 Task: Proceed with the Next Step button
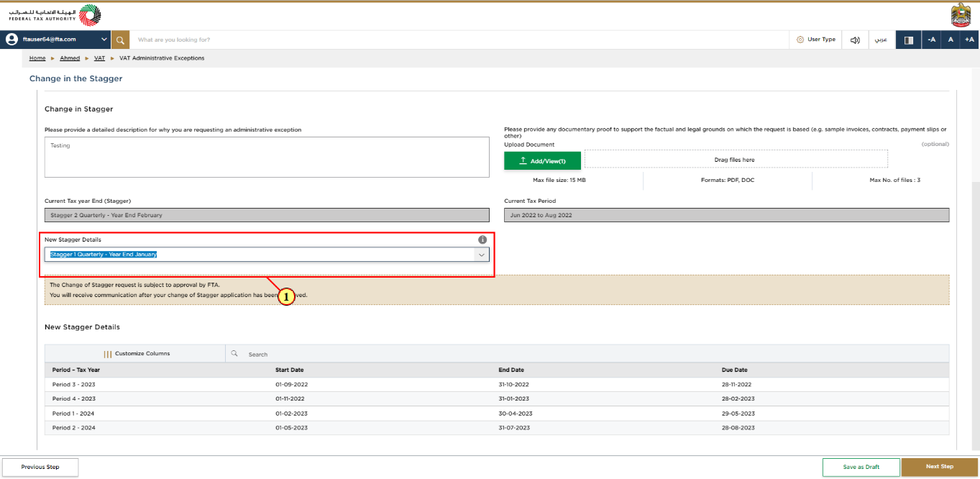pos(940,467)
